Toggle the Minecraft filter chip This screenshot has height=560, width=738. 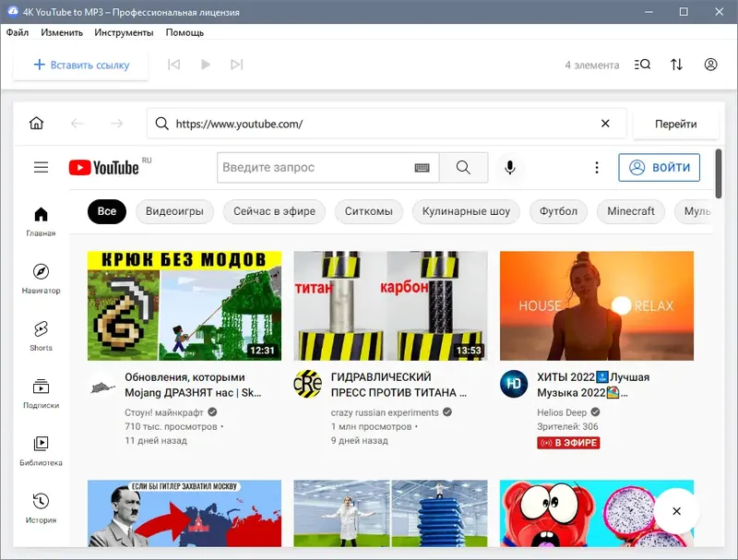pos(630,211)
